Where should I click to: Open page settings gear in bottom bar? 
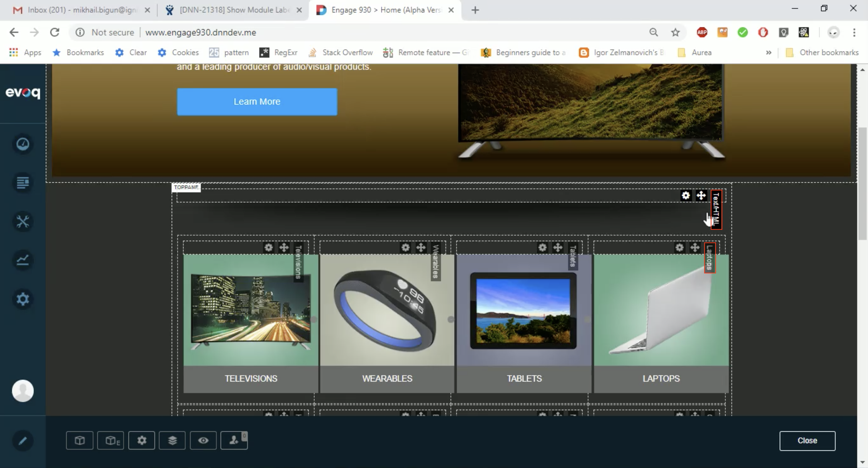coord(142,440)
